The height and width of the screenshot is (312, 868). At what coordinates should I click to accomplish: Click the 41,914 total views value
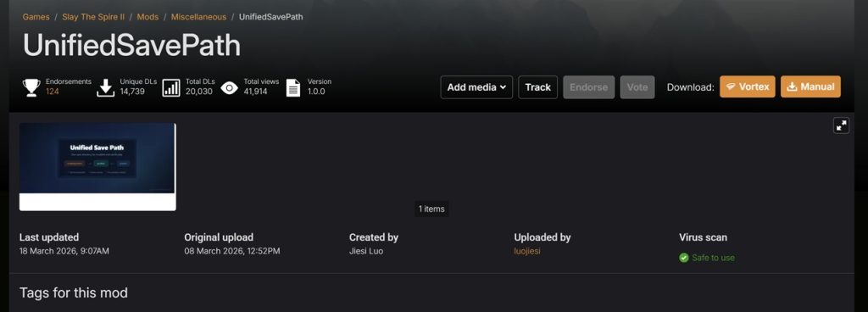256,92
